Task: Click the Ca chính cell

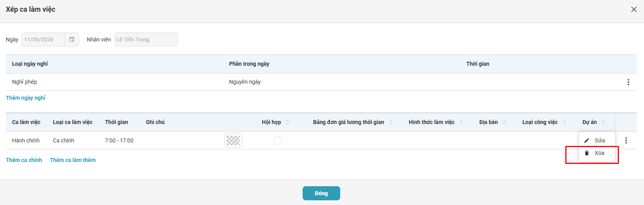Action: tap(63, 140)
